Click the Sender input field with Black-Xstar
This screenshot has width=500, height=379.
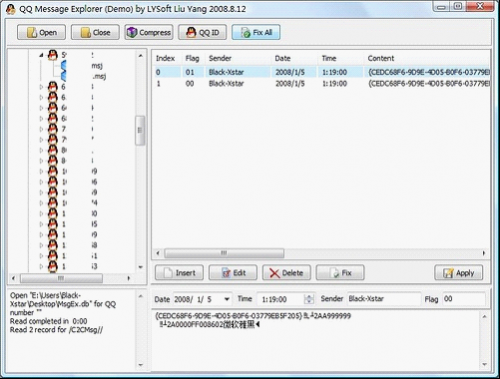pos(384,299)
